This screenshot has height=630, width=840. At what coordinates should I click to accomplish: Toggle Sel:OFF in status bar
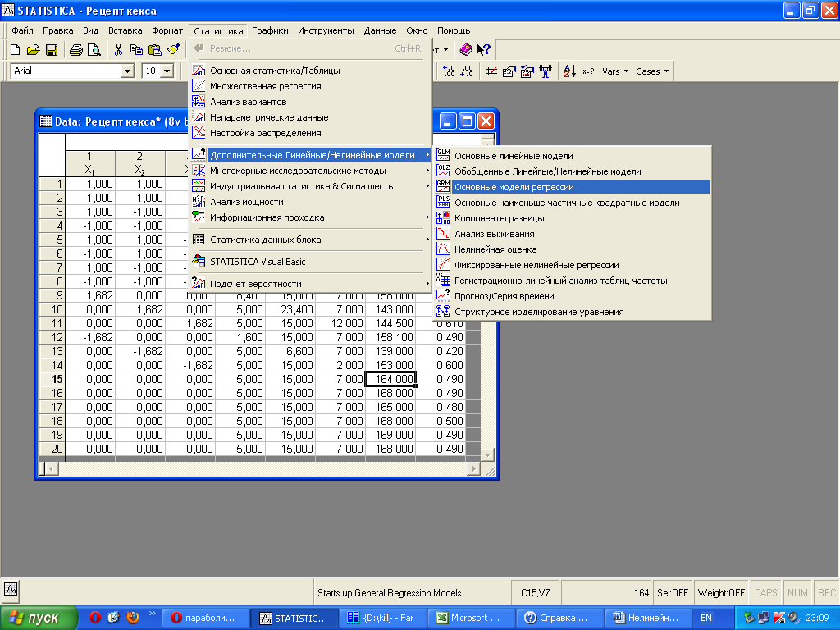(673, 592)
